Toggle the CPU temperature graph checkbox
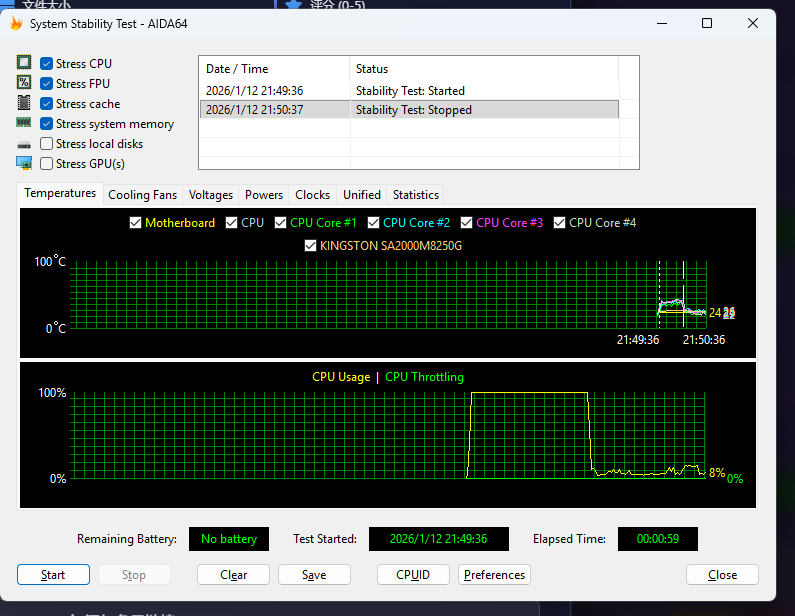This screenshot has width=795, height=616. 231,223
